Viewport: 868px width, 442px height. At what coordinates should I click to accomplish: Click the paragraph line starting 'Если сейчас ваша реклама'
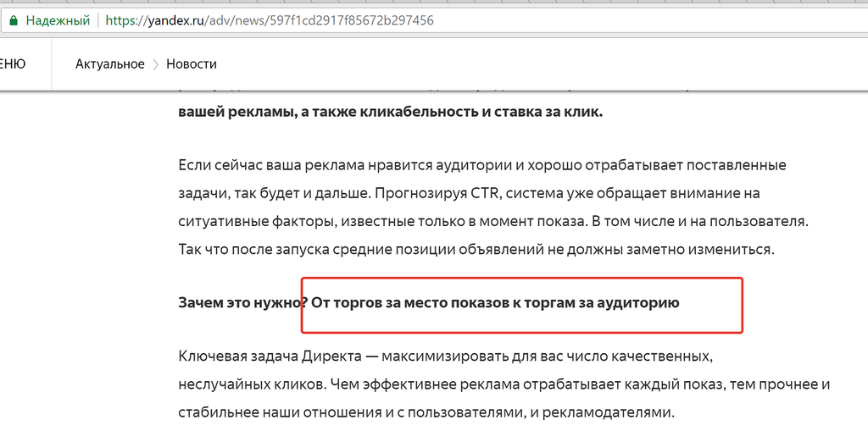(x=482, y=165)
